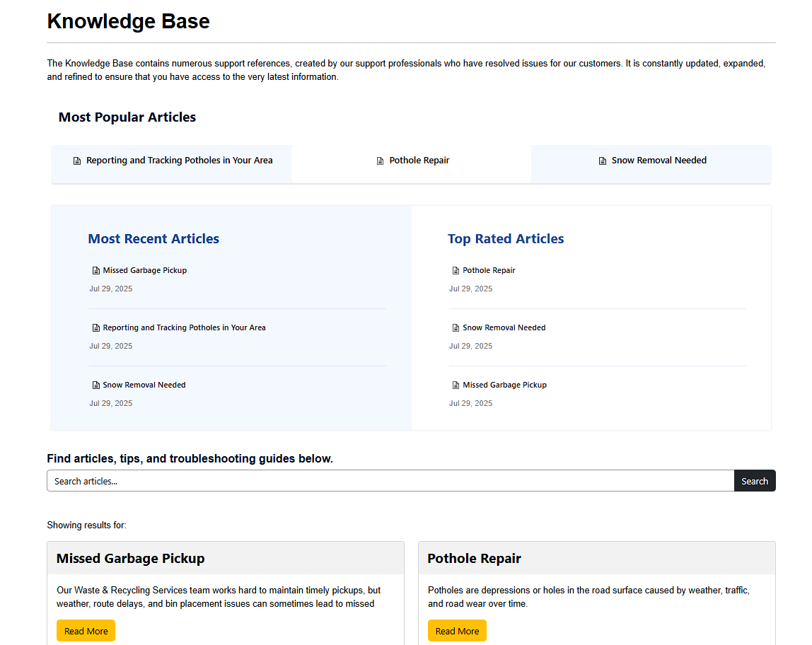Open Reporting and Tracking Potholes link in Most Recent
The height and width of the screenshot is (645, 812).
pyautogui.click(x=184, y=327)
